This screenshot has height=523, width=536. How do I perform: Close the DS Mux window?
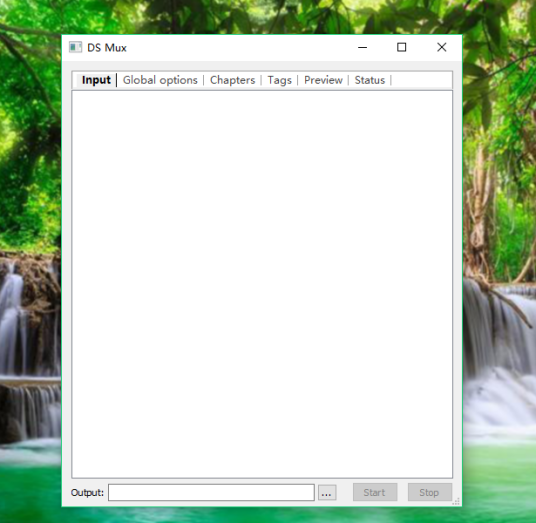(x=442, y=47)
